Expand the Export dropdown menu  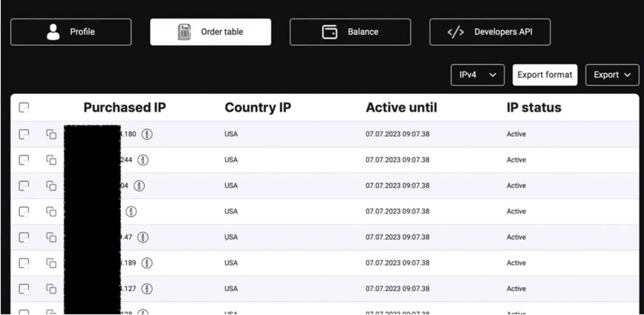[x=612, y=75]
